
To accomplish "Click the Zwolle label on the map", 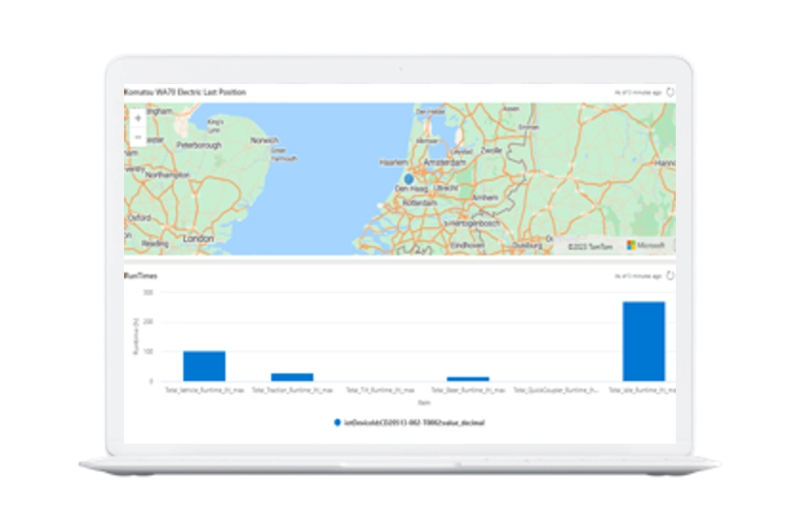I will click(x=491, y=150).
